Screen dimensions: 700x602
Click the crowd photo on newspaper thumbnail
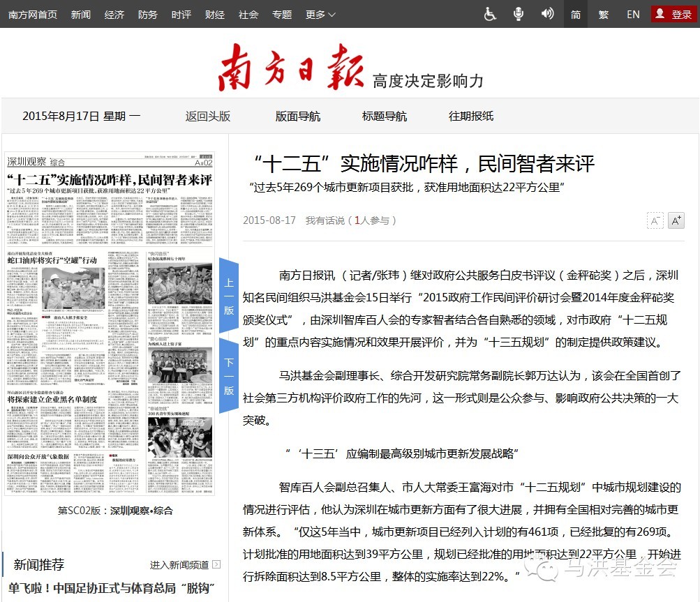(180, 437)
